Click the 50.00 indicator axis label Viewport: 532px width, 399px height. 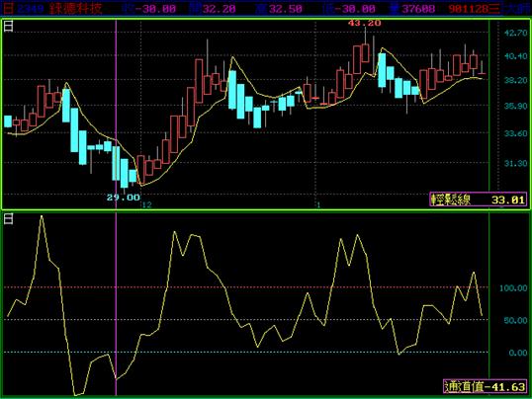pos(516,320)
